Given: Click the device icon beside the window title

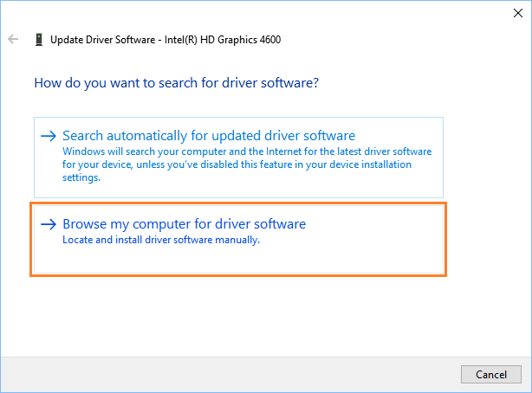Looking at the screenshot, I should [39, 40].
